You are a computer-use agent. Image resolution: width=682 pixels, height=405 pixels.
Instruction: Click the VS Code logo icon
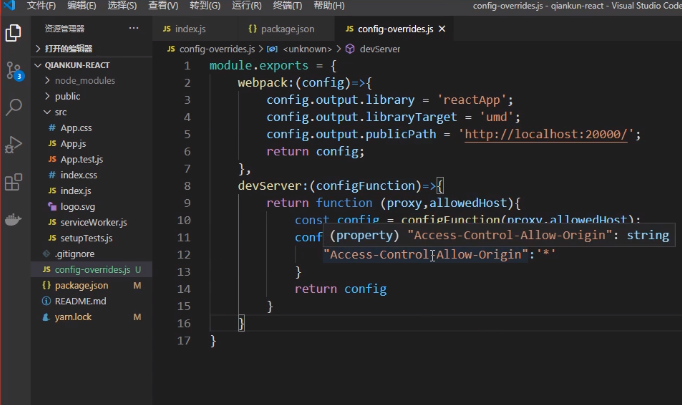pyautogui.click(x=9, y=5)
